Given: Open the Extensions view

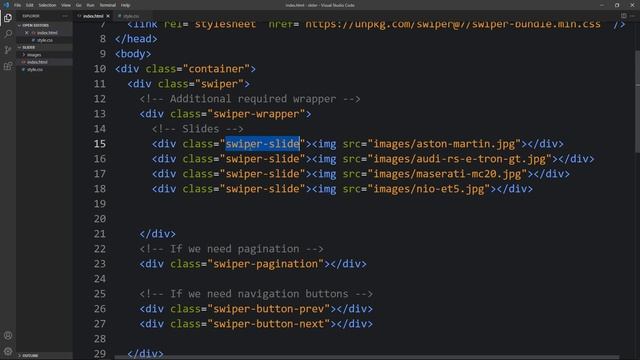Looking at the screenshot, I should pos(8,66).
